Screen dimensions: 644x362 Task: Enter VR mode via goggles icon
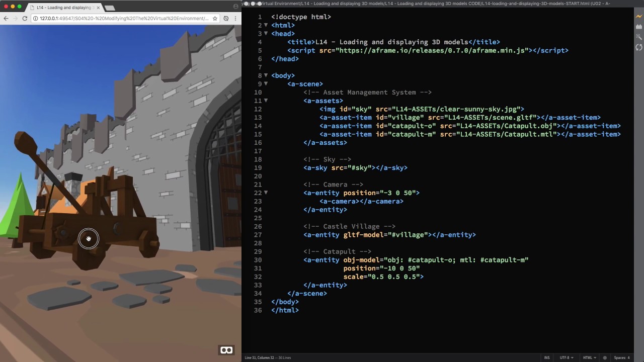coord(226,350)
